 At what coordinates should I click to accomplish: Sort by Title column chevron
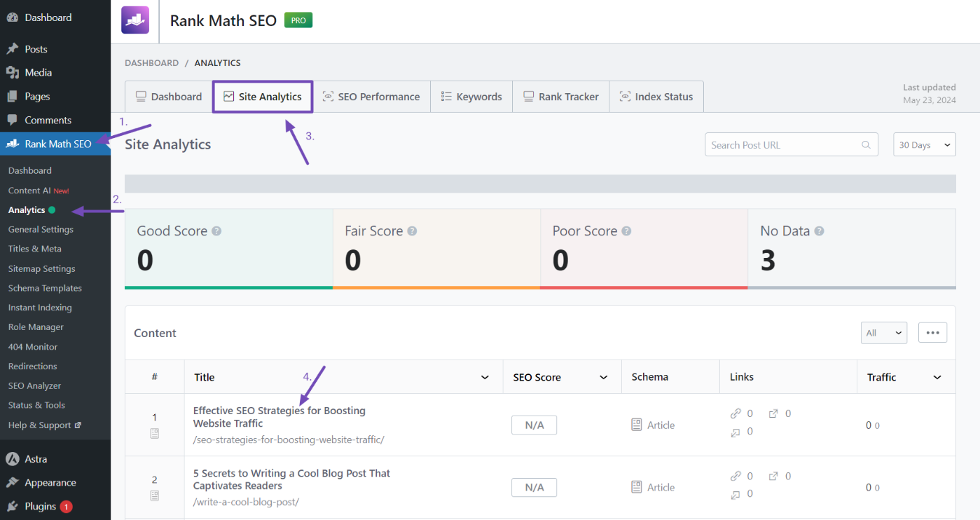point(485,378)
